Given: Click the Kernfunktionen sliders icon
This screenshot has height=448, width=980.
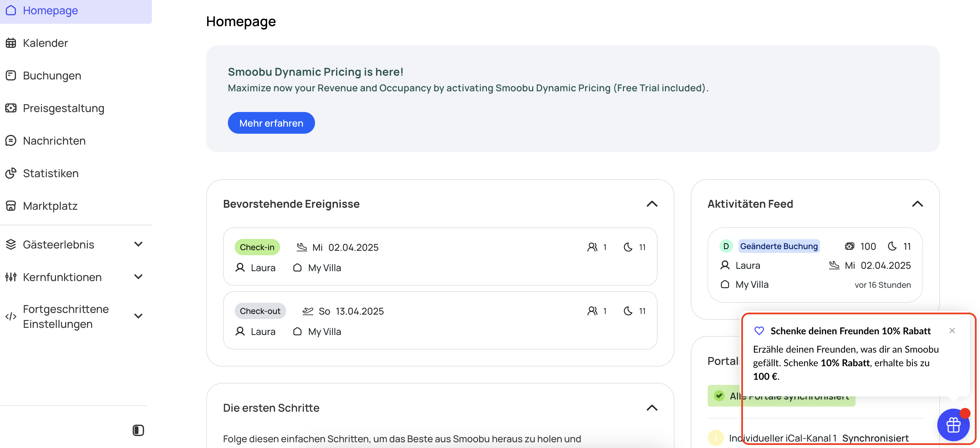Looking at the screenshot, I should tap(11, 277).
